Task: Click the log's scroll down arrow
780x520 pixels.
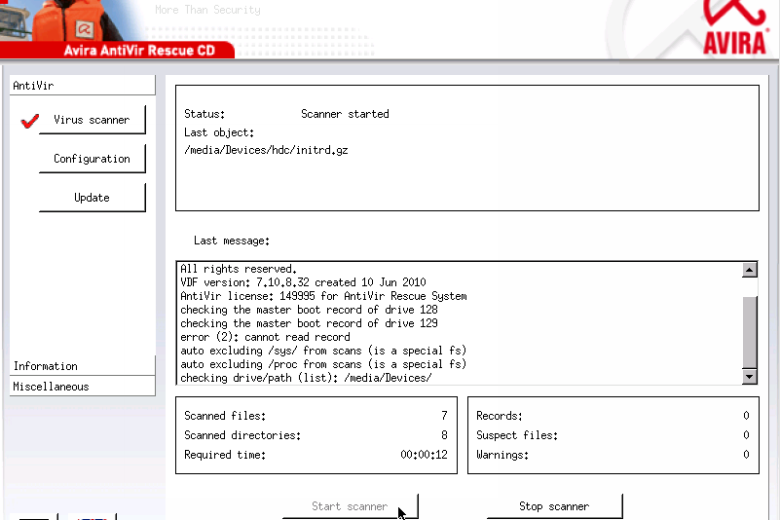Action: pos(750,377)
